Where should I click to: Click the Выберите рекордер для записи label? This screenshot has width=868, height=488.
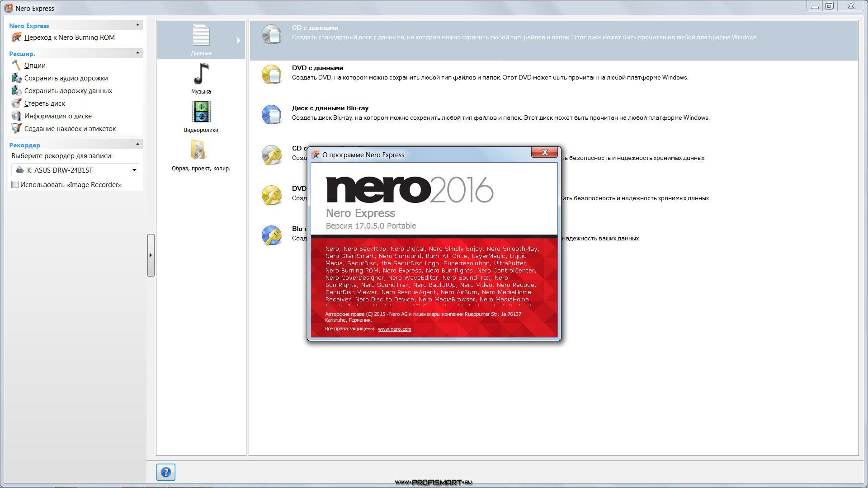coord(62,156)
